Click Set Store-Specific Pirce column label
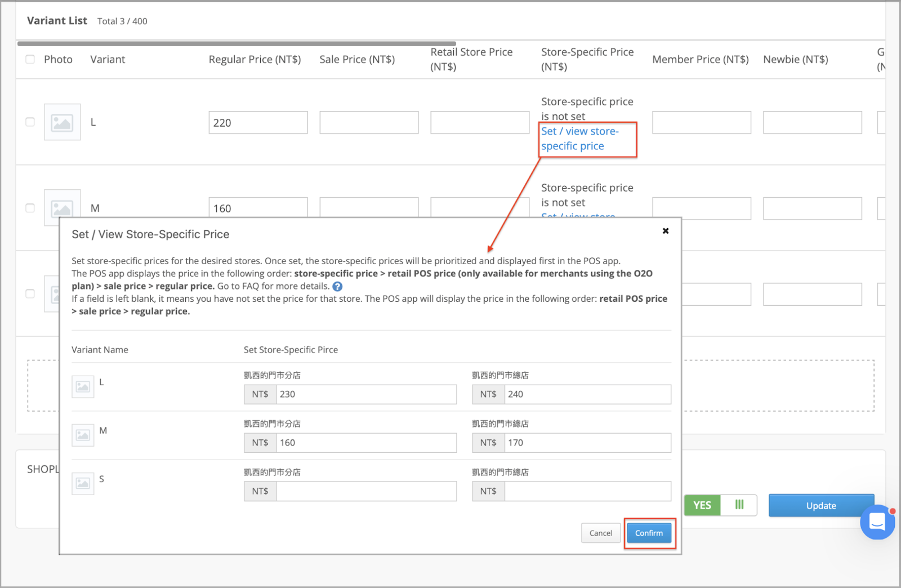The image size is (901, 588). click(x=291, y=350)
